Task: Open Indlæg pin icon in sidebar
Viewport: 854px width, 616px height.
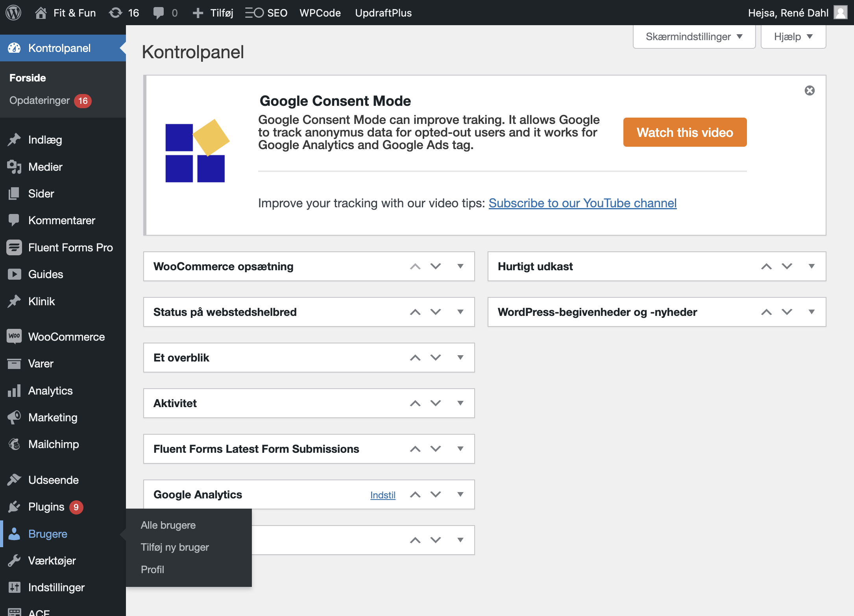Action: pos(14,140)
